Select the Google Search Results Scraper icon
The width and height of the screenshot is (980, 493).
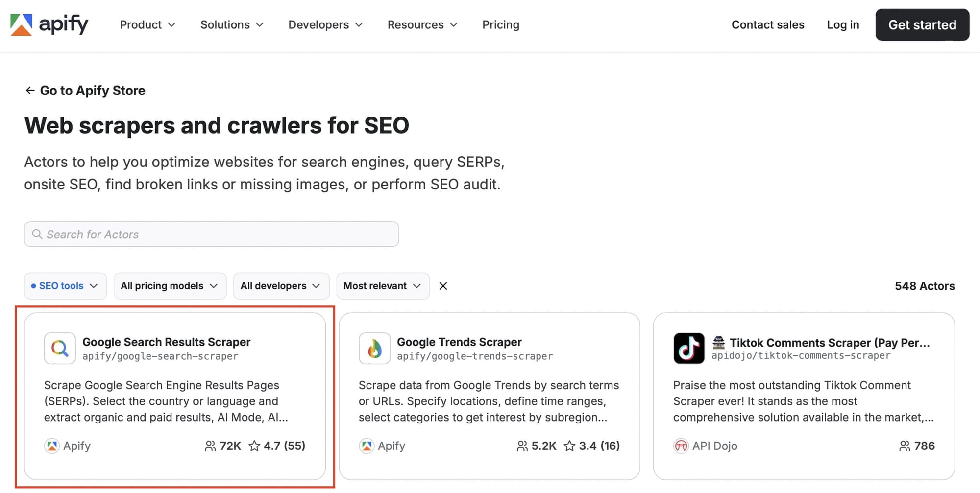(59, 348)
